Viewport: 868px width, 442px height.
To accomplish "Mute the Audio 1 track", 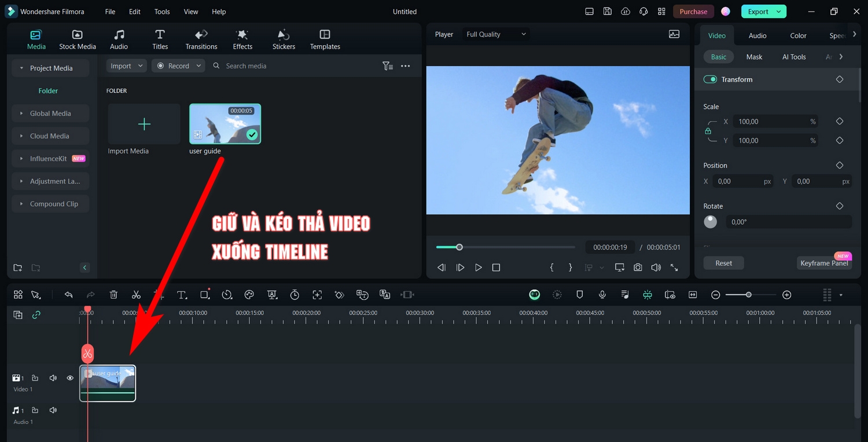I will (53, 410).
